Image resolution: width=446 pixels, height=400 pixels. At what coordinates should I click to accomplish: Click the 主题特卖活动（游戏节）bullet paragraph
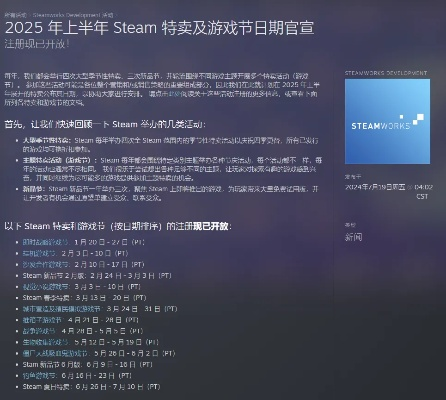[x=172, y=169]
